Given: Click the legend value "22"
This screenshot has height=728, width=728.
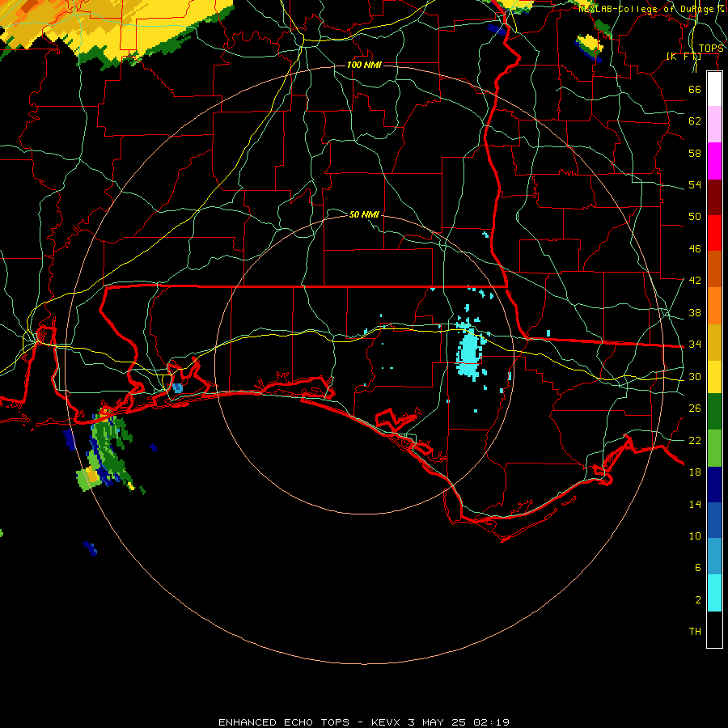Looking at the screenshot, I should pyautogui.click(x=695, y=441).
